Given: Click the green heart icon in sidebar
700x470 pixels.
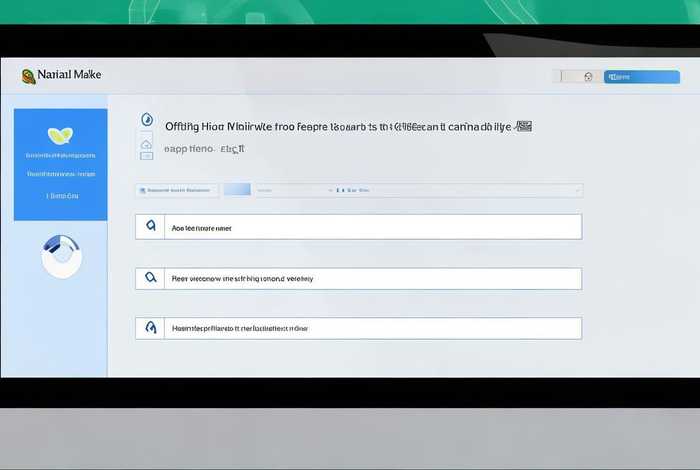Looking at the screenshot, I should pyautogui.click(x=60, y=135).
